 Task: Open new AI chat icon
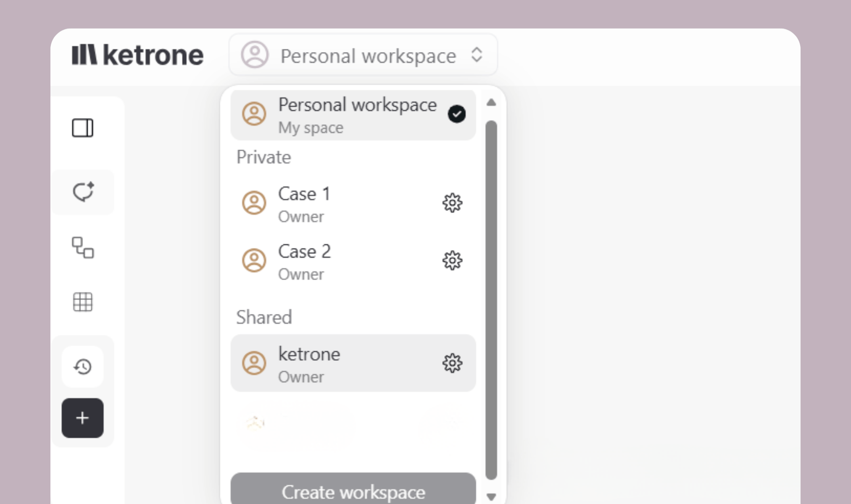point(83,192)
